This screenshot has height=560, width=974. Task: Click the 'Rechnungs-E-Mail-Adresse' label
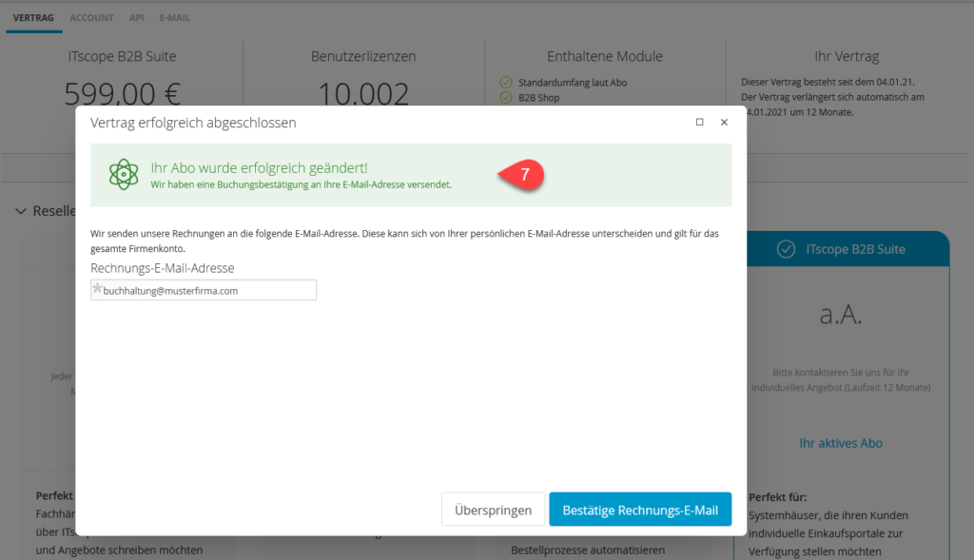tap(162, 268)
